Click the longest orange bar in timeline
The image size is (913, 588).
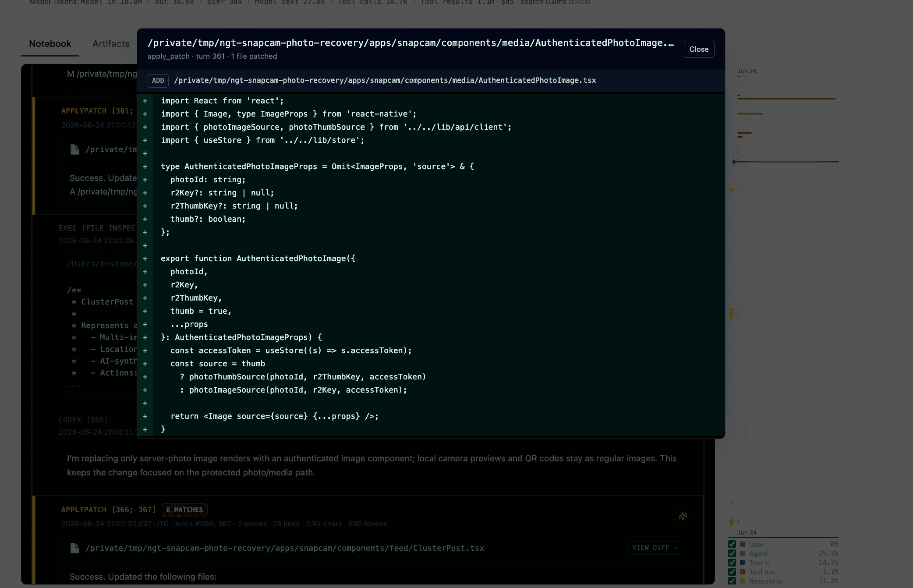pyautogui.click(x=786, y=99)
